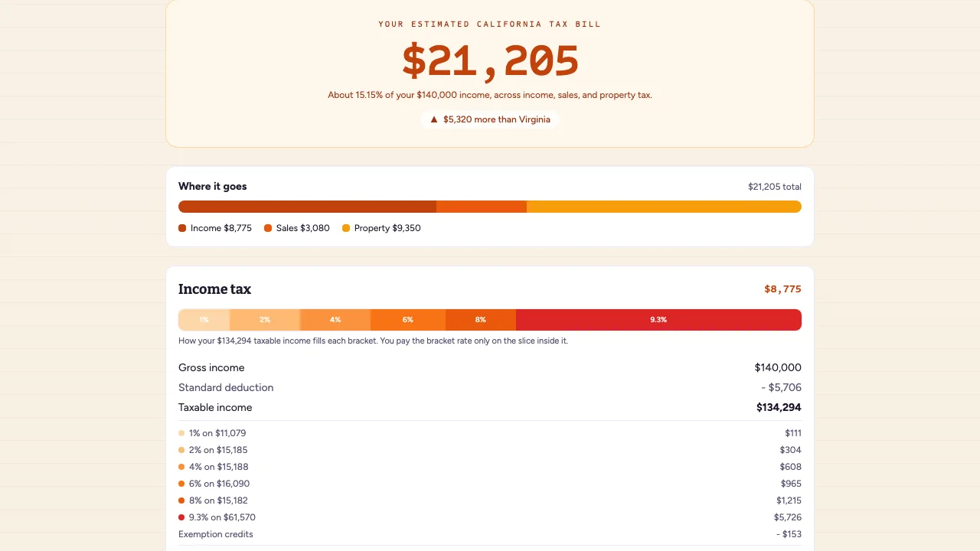Click the "- $153" exemption credits value
This screenshot has width=980, height=551.
click(789, 534)
